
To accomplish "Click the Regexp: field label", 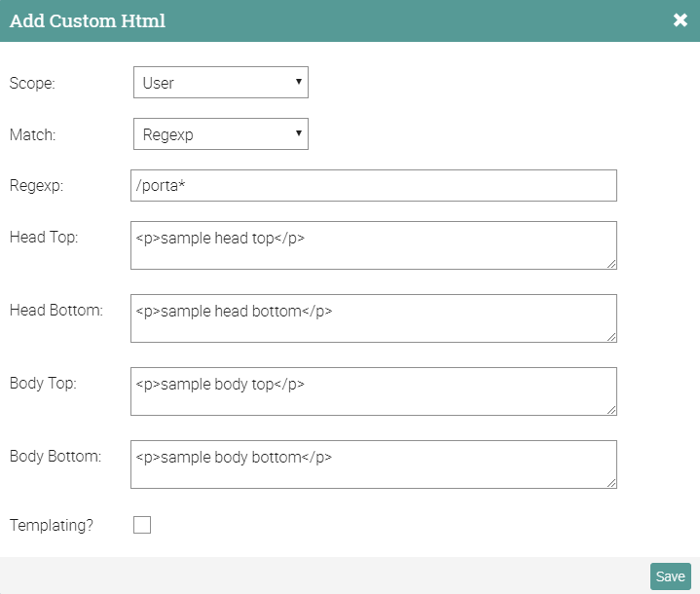I will point(36,185).
